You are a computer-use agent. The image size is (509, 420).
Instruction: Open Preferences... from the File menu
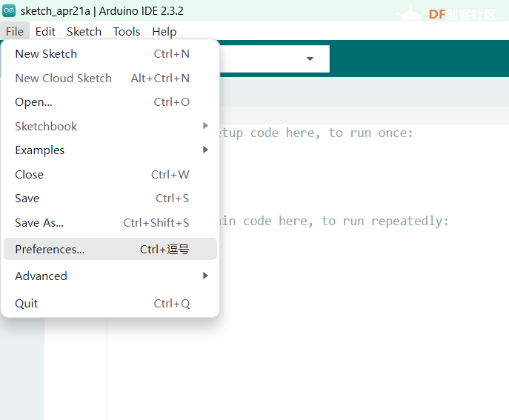110,249
